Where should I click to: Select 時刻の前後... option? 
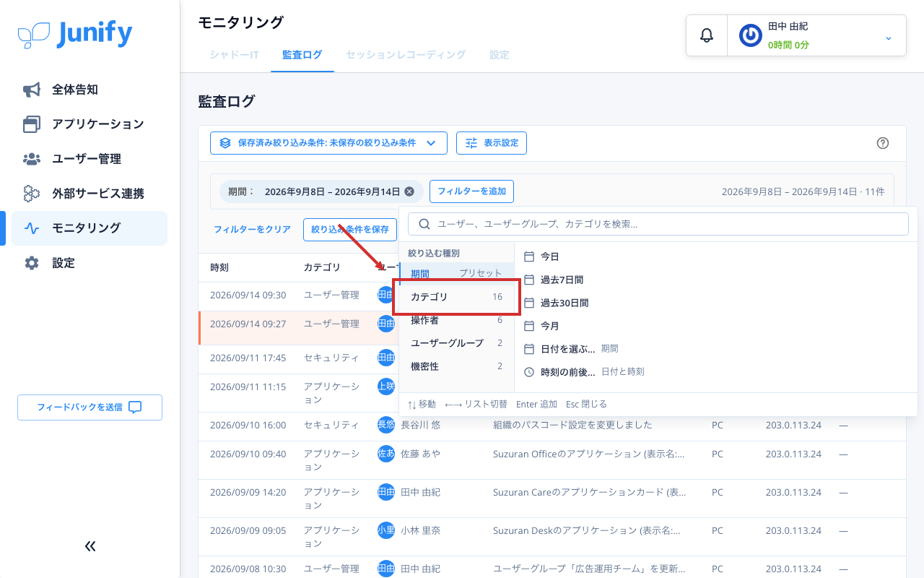tap(715, 372)
